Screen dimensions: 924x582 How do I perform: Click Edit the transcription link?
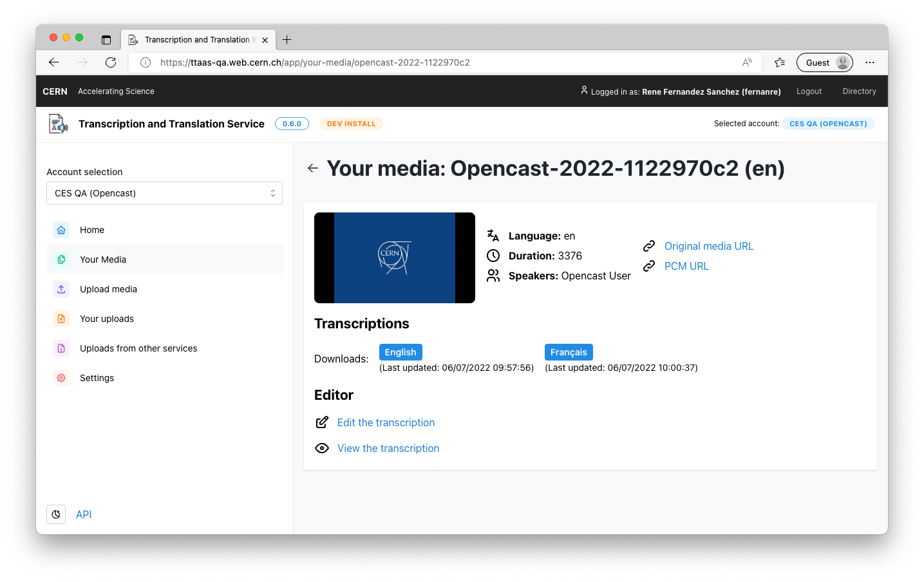point(386,422)
